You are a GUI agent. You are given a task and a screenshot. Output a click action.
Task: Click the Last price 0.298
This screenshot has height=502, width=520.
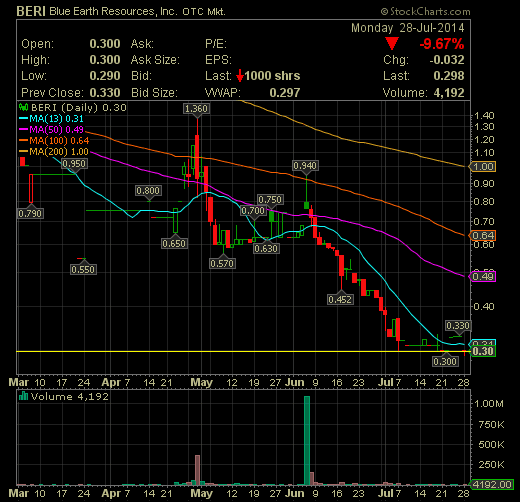pos(449,76)
